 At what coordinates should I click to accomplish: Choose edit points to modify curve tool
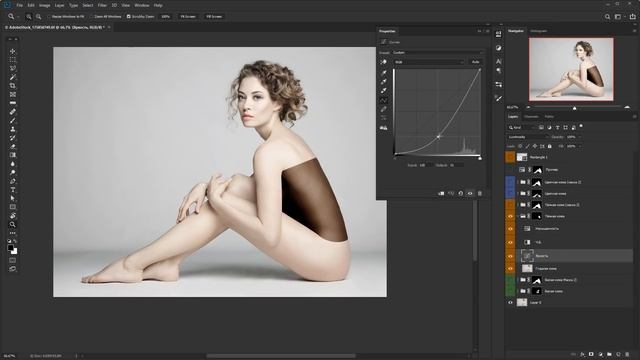(384, 100)
